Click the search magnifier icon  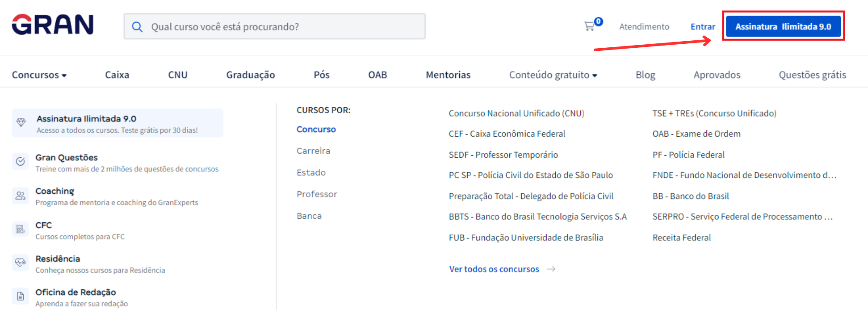click(x=137, y=27)
